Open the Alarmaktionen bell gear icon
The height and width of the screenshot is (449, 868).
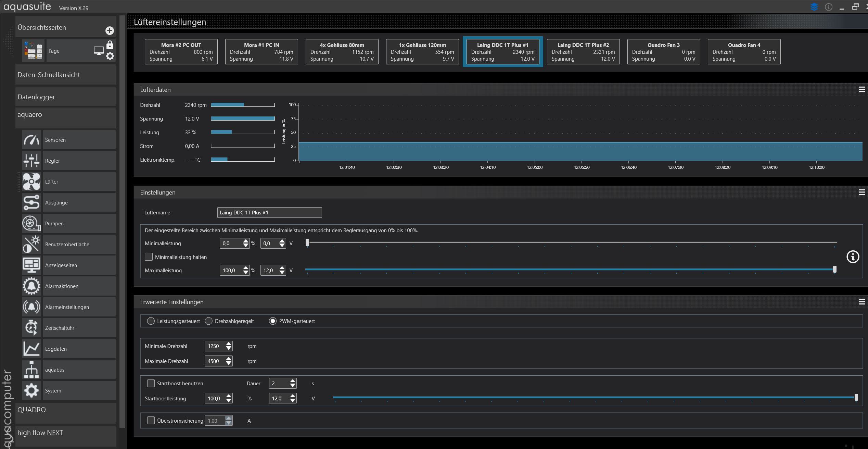coord(31,286)
